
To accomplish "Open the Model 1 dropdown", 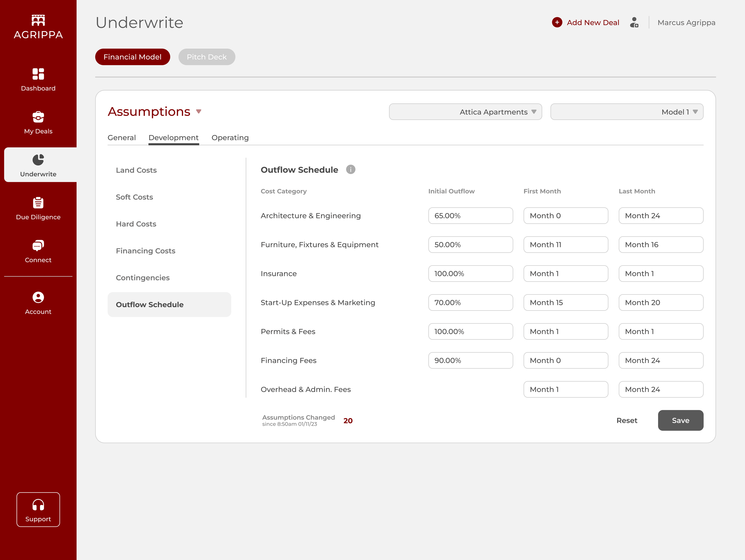I will pyautogui.click(x=627, y=112).
